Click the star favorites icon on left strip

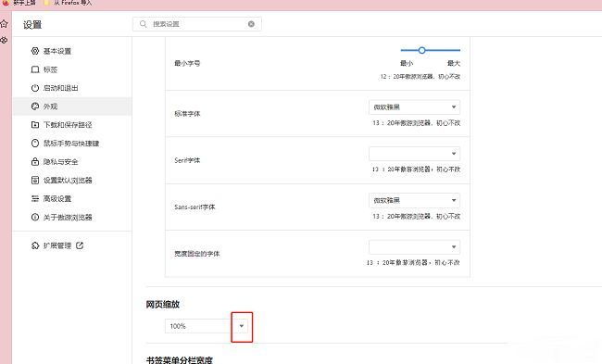tap(4, 24)
